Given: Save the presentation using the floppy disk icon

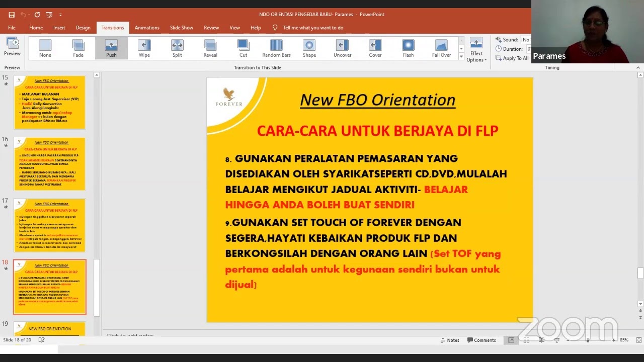Looking at the screenshot, I should 12,15.
